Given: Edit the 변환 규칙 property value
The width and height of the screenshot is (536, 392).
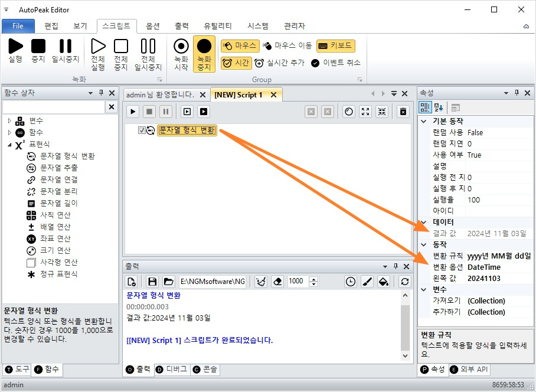Looking at the screenshot, I should coord(499,256).
